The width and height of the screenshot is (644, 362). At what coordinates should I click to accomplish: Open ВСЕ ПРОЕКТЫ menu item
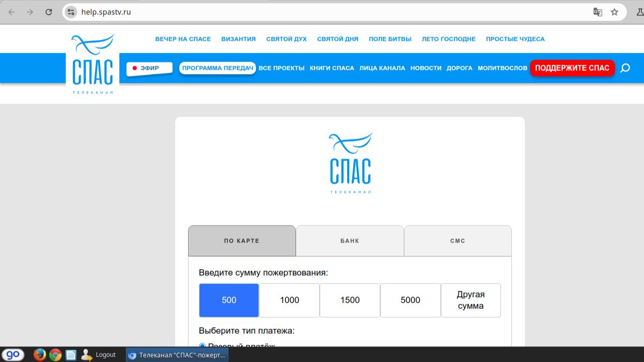(281, 68)
